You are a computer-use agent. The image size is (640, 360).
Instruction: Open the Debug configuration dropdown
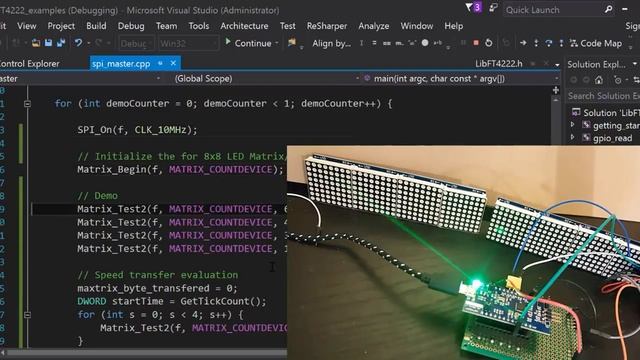pos(136,43)
